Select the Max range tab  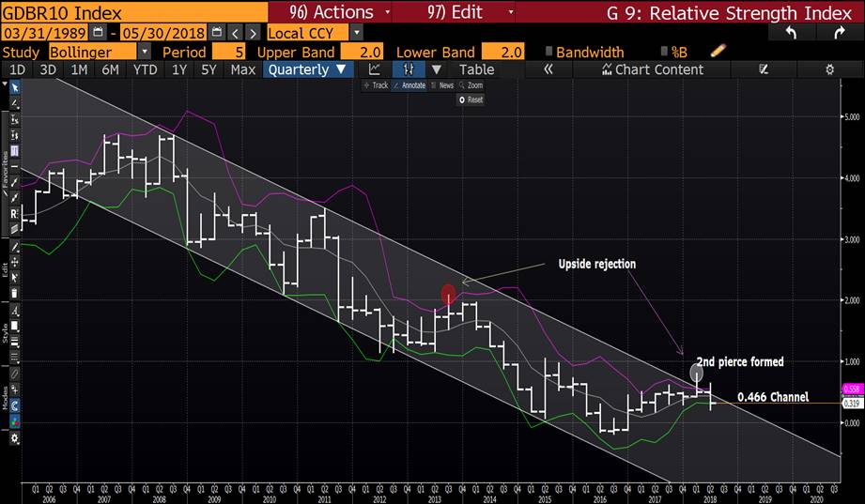(x=243, y=69)
